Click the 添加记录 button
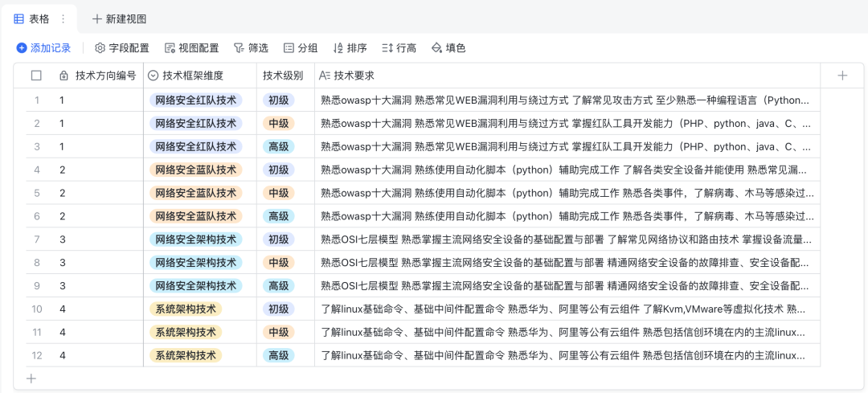This screenshot has height=393, width=868. tap(44, 48)
